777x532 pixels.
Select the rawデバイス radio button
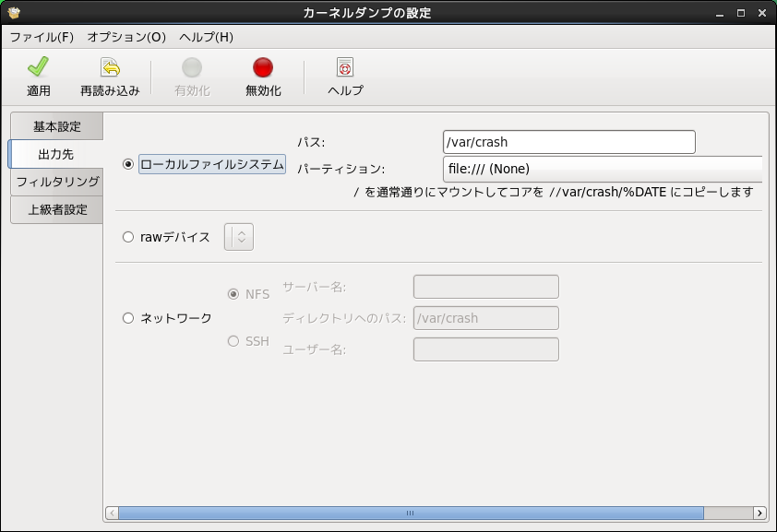128,237
